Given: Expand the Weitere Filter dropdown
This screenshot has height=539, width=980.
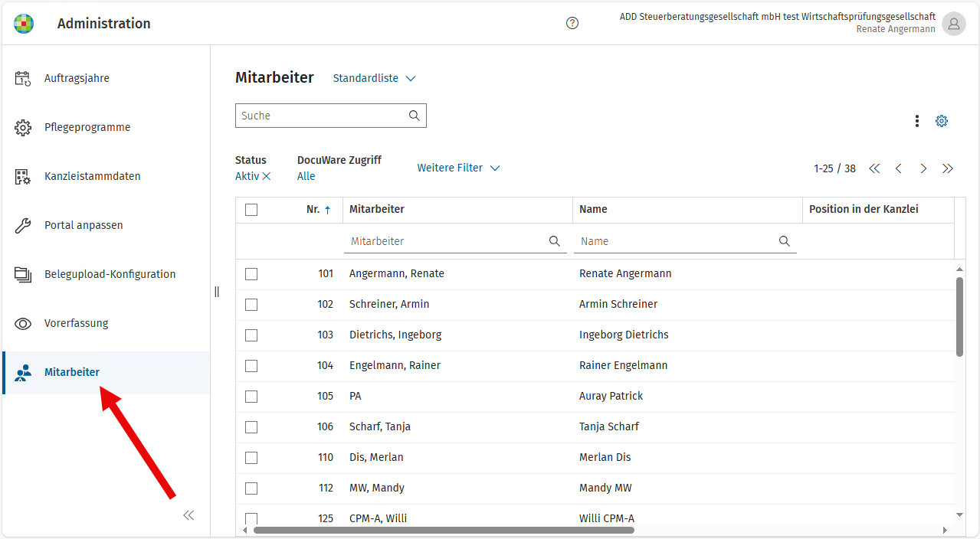Looking at the screenshot, I should [x=458, y=168].
